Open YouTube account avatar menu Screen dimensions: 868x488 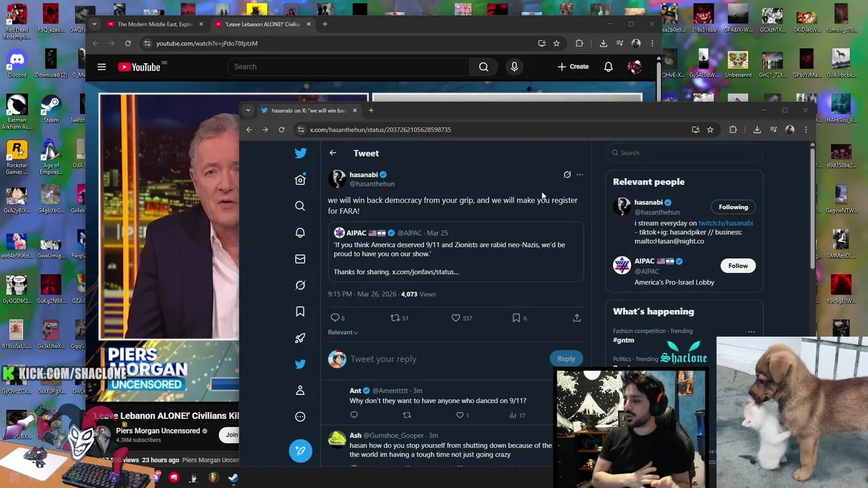635,66
